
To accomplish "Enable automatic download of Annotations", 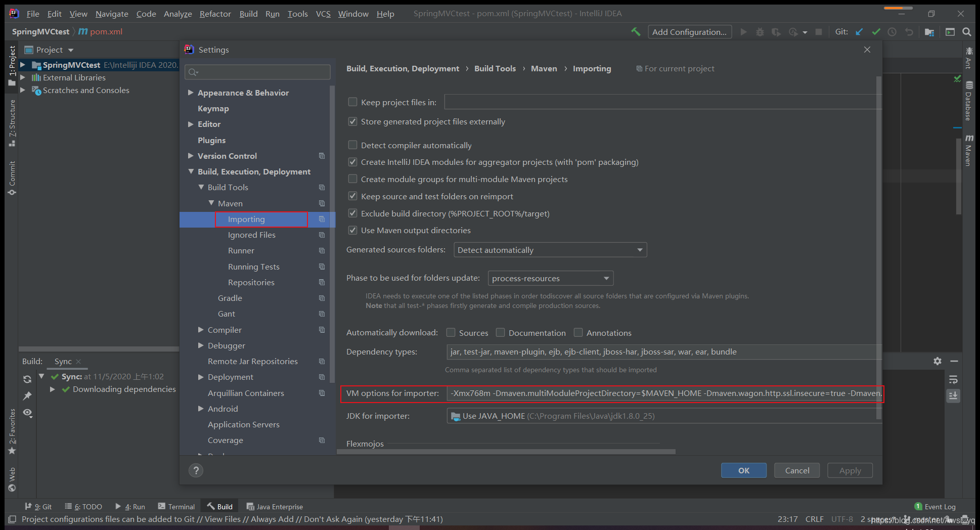I will 578,332.
